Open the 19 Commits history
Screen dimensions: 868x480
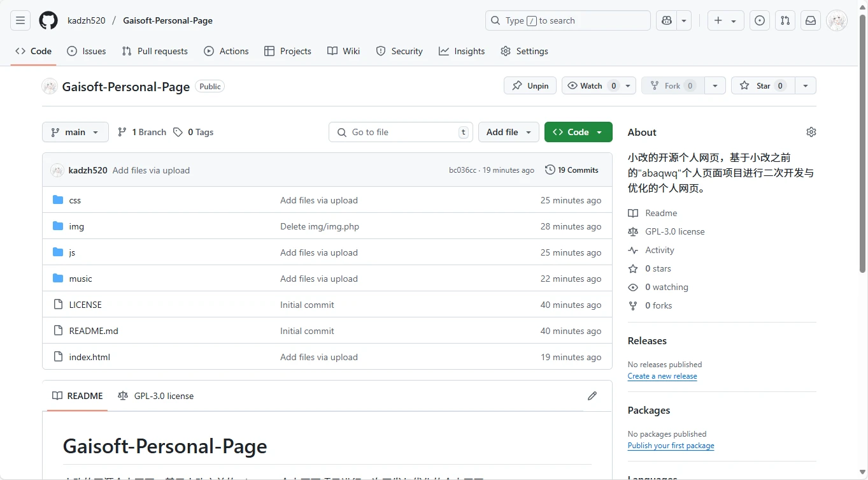tap(572, 170)
